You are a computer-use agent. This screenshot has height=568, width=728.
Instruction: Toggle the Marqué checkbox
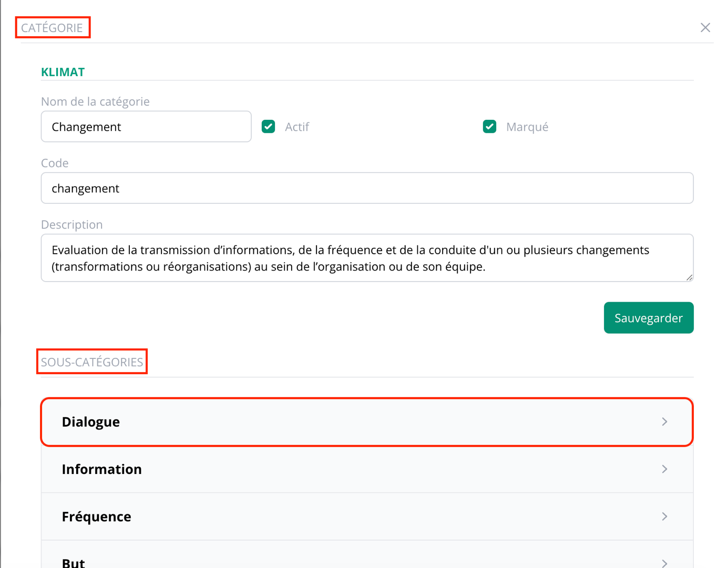click(x=489, y=127)
